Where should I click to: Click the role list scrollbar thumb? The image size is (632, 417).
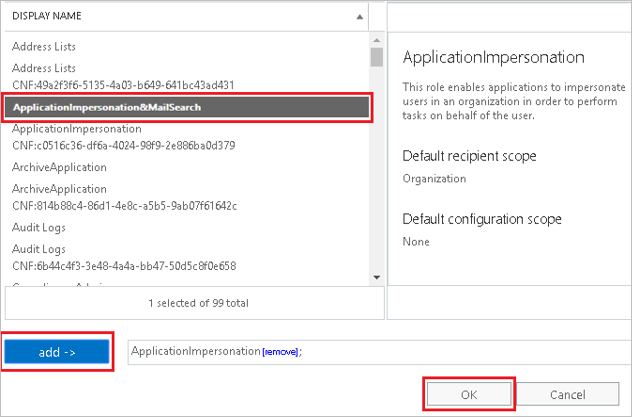pyautogui.click(x=376, y=56)
